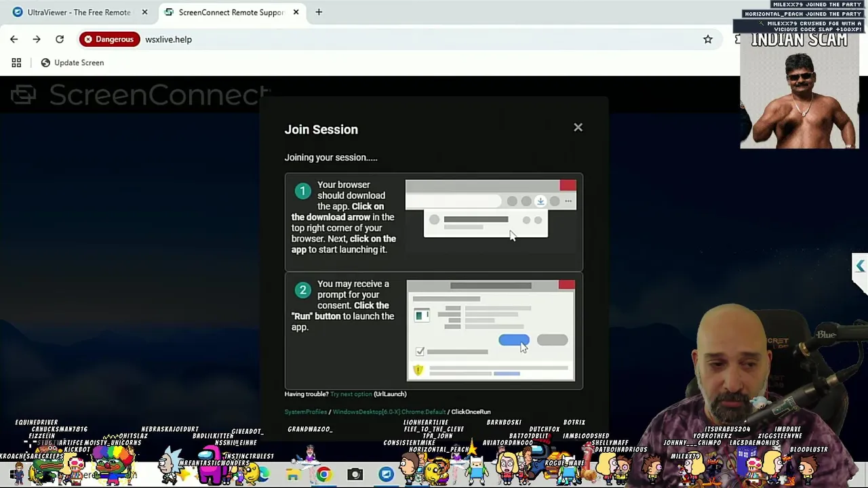Click the Try next option link
Screen dimensions: 868x488
(351, 394)
